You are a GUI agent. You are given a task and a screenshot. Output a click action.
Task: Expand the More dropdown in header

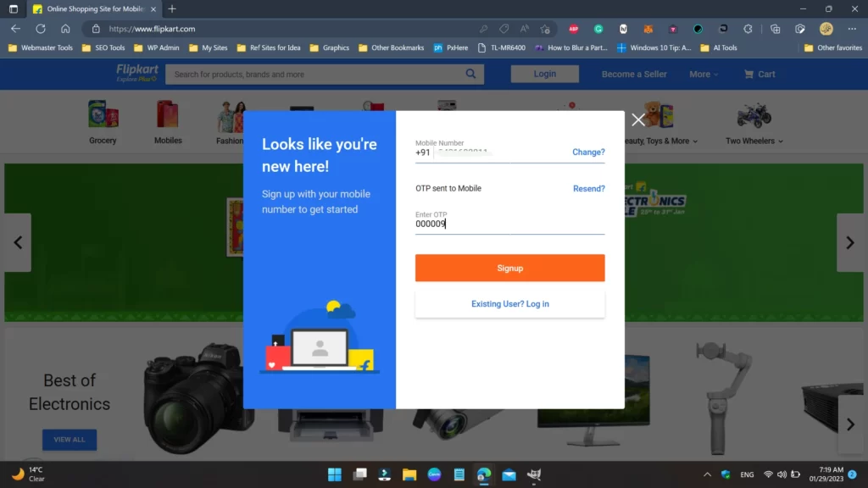click(704, 75)
